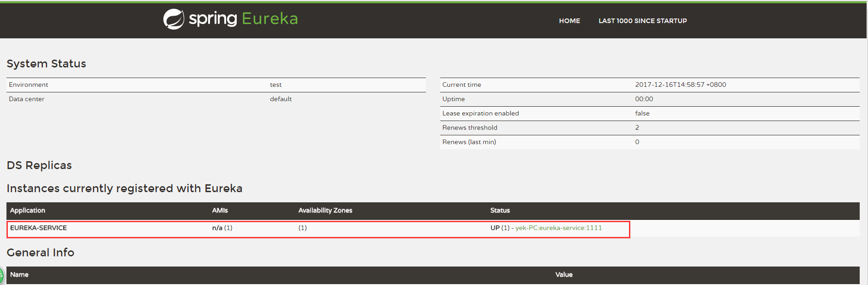Viewport: 868px width, 285px height.
Task: Click the AMIs column header
Action: pyautogui.click(x=220, y=210)
